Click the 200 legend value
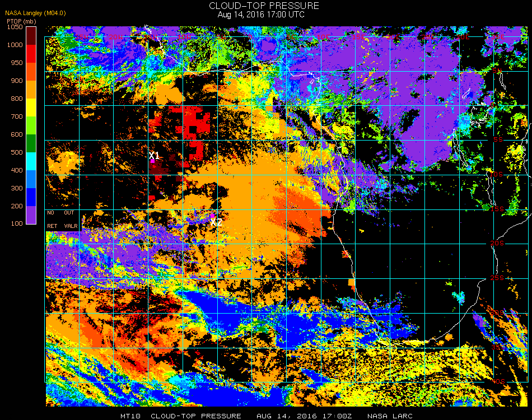Image resolution: width=532 pixels, height=420 pixels. [x=17, y=206]
